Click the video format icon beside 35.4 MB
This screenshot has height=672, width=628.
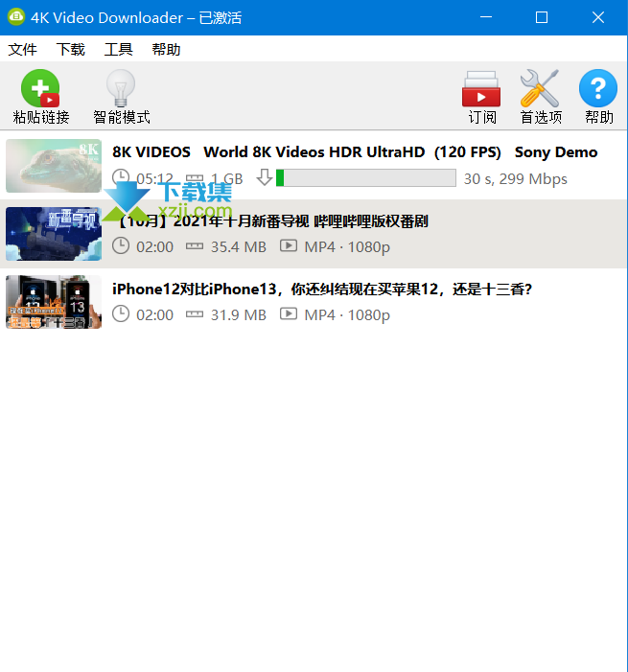(x=289, y=245)
